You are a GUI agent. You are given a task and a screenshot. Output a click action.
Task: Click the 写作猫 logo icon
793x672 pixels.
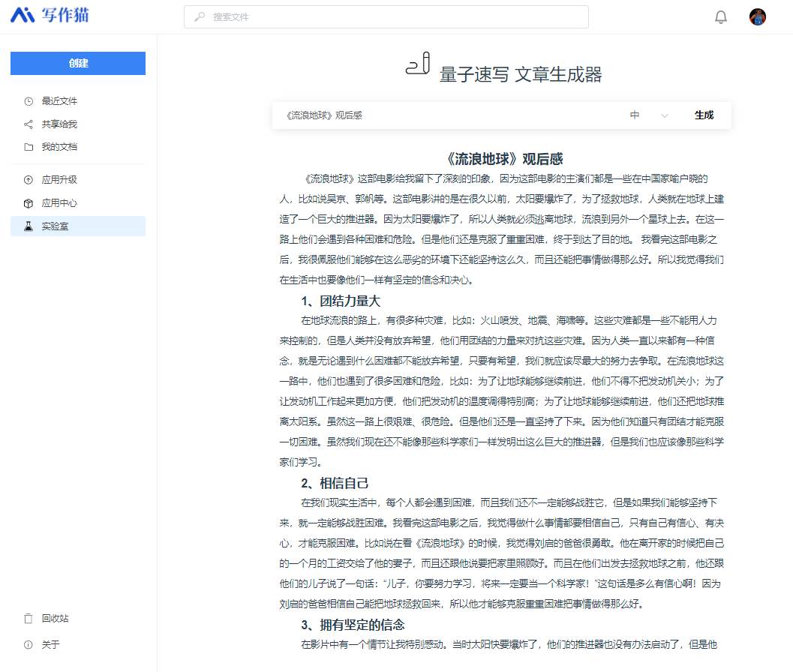[23, 15]
